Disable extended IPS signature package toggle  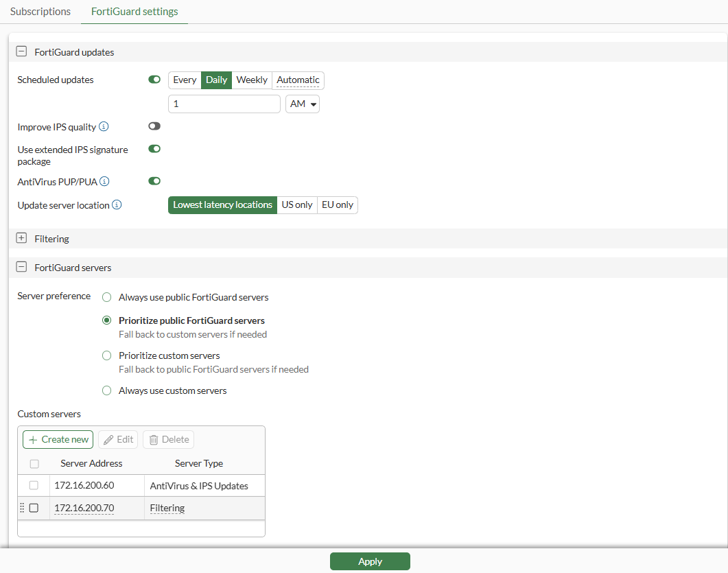154,149
